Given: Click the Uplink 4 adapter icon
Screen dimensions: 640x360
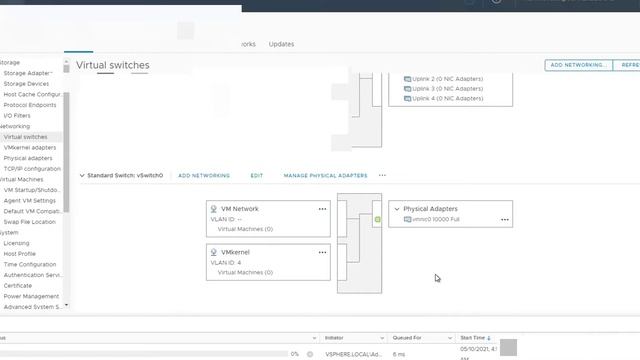Looking at the screenshot, I should [x=407, y=98].
